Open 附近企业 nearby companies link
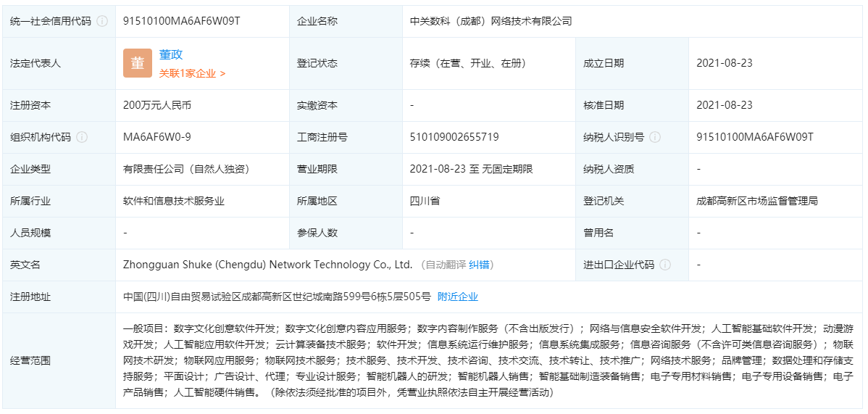 [x=458, y=297]
